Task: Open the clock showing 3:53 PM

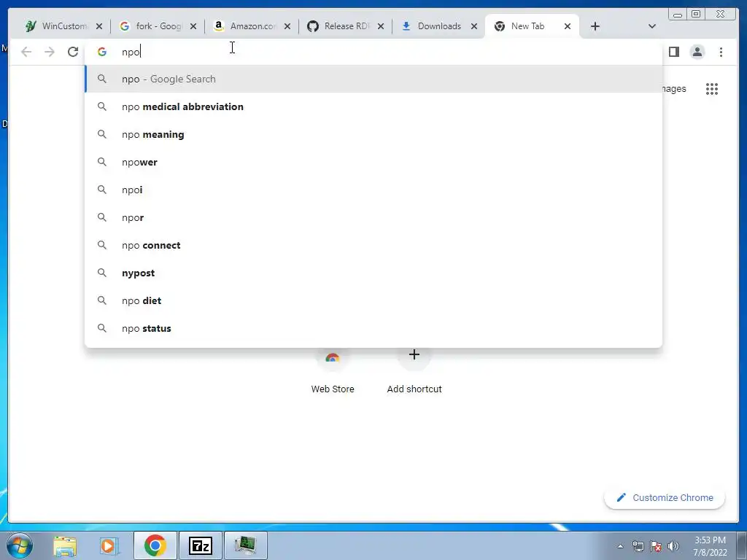Action: pos(710,546)
